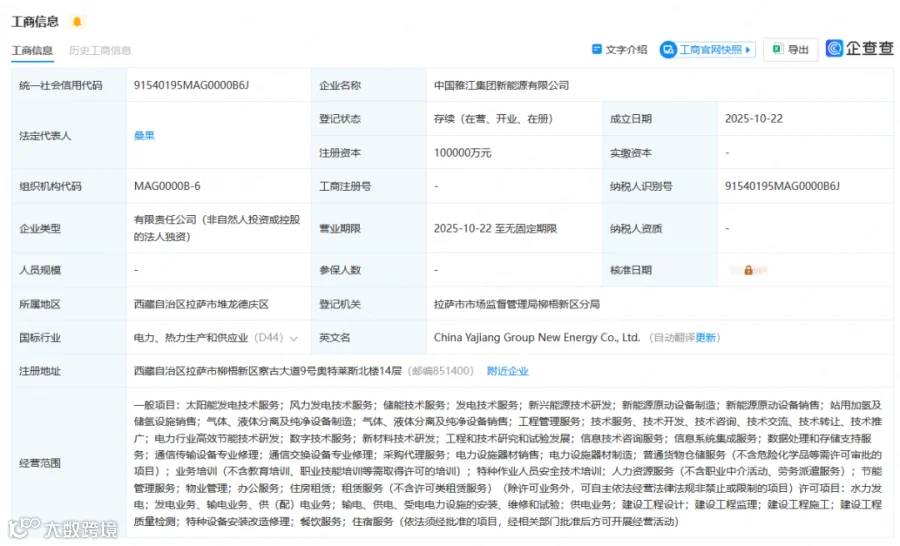Click the 导出 spreadsheet icon
Screen dimensions: 900x546
coord(777,49)
